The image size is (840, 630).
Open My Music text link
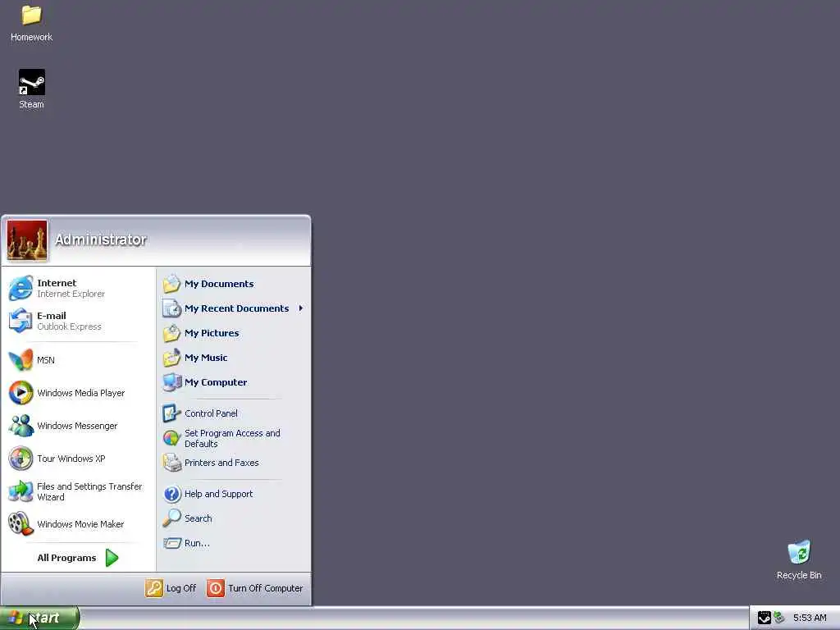pos(206,358)
